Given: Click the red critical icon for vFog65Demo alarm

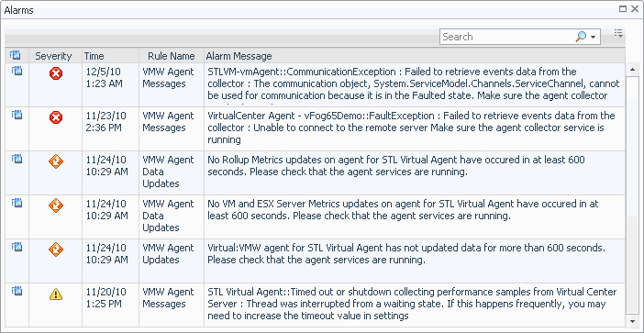Looking at the screenshot, I should point(55,117).
